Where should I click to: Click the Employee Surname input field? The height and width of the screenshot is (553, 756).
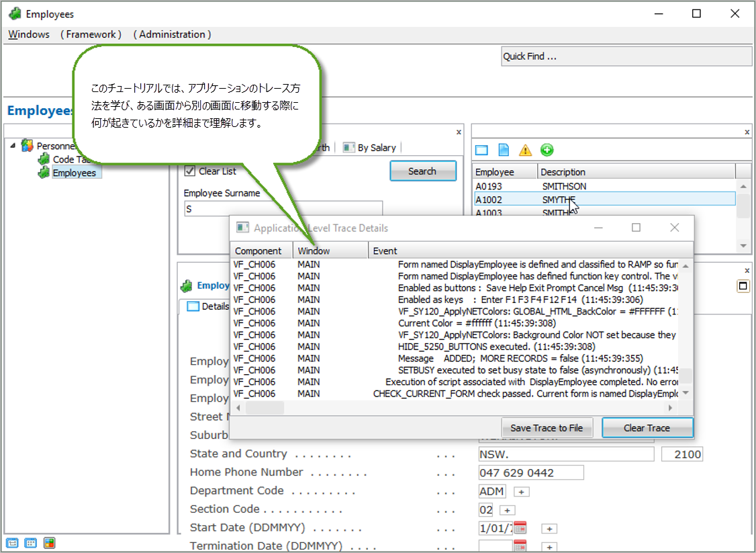coord(283,209)
